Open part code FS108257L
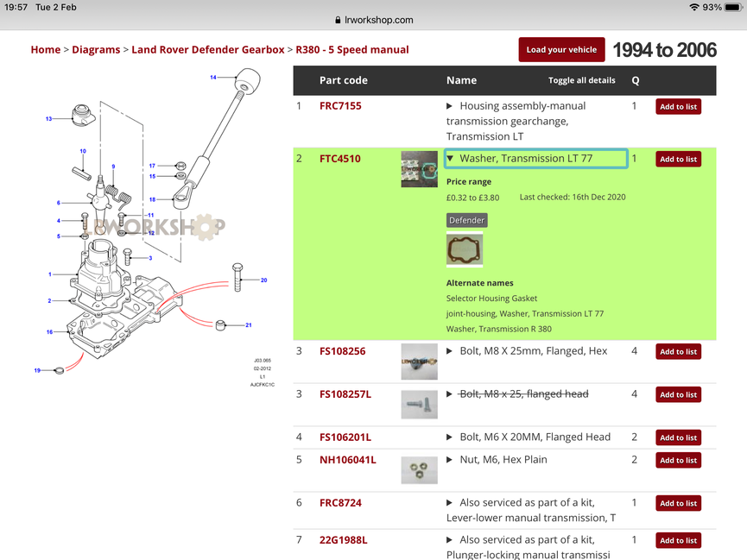 pyautogui.click(x=345, y=394)
